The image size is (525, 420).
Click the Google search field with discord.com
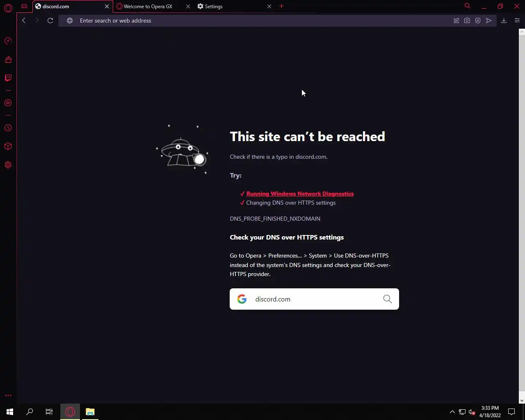314,299
